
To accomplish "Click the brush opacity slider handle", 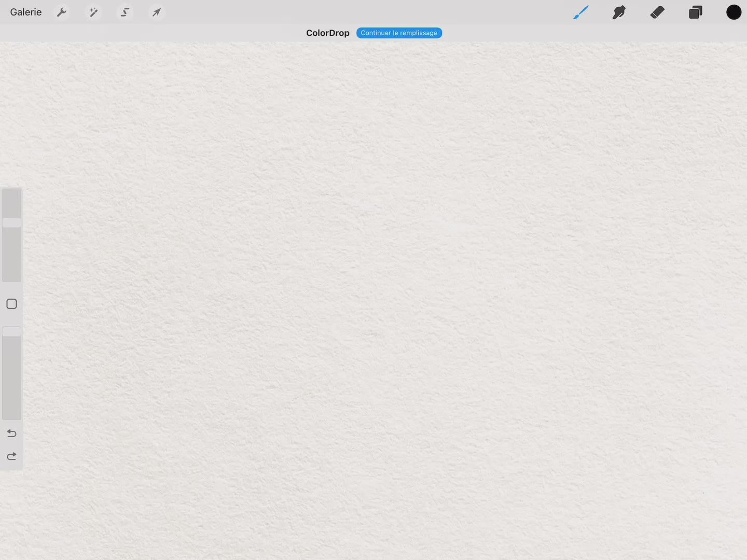I will coord(11,331).
